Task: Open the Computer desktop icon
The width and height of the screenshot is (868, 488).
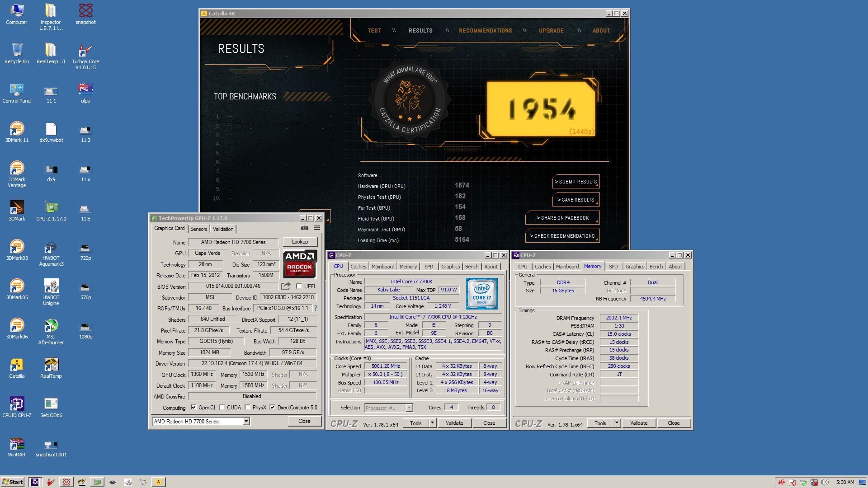Action: coord(17,14)
